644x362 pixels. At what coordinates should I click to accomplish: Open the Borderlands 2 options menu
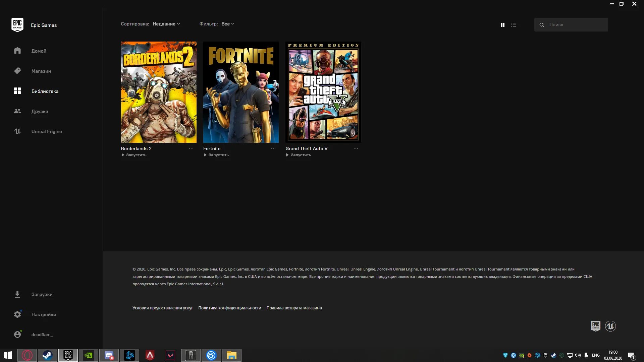(x=191, y=149)
